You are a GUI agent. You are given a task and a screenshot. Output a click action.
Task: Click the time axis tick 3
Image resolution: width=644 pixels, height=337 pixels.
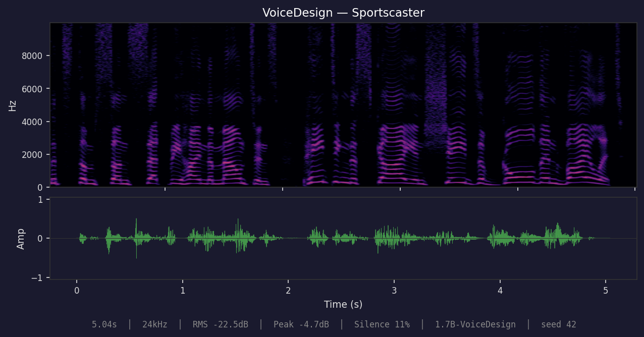tap(394, 290)
